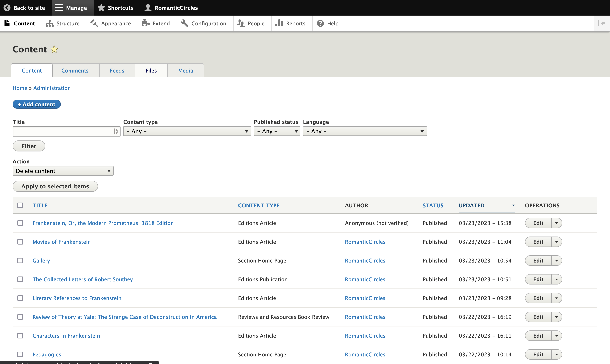The image size is (610, 364).
Task: Switch to the Media tab
Action: (x=186, y=71)
